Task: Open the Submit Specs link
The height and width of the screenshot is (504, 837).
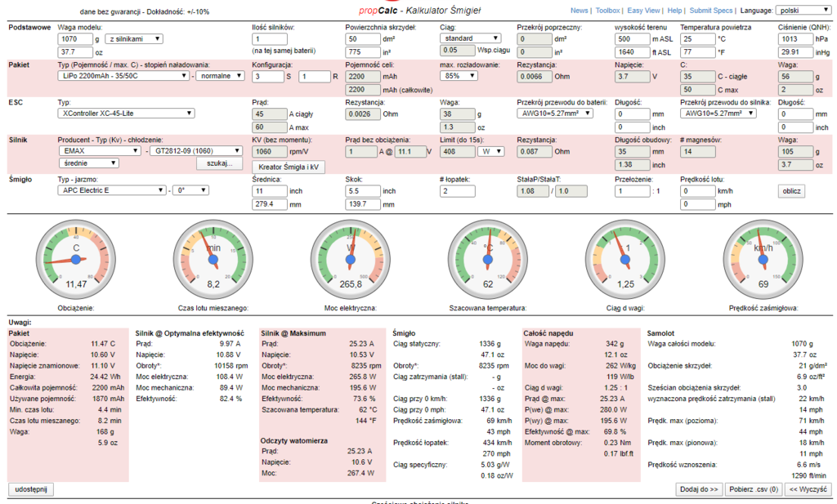Action: [x=711, y=11]
